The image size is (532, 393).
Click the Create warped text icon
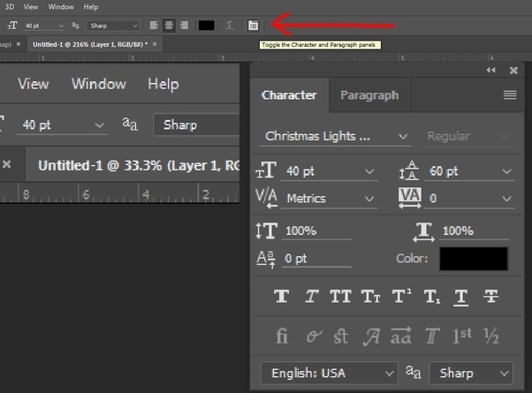pos(230,26)
